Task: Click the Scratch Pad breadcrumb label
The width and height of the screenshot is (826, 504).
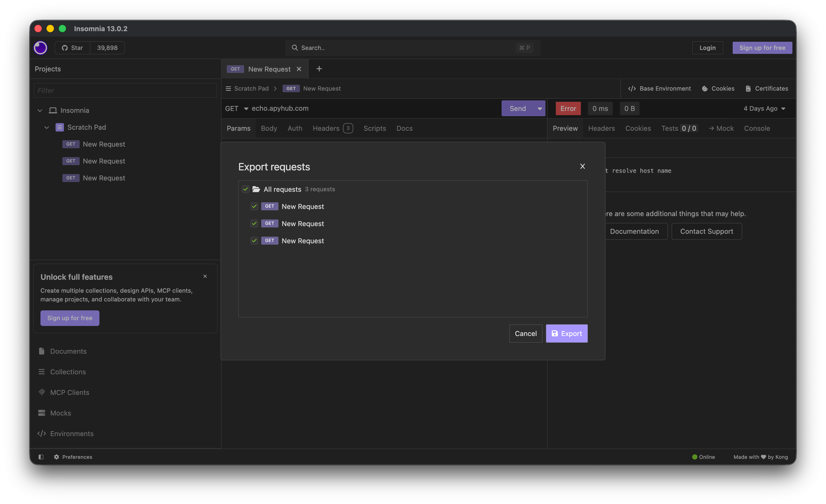Action: pyautogui.click(x=251, y=89)
